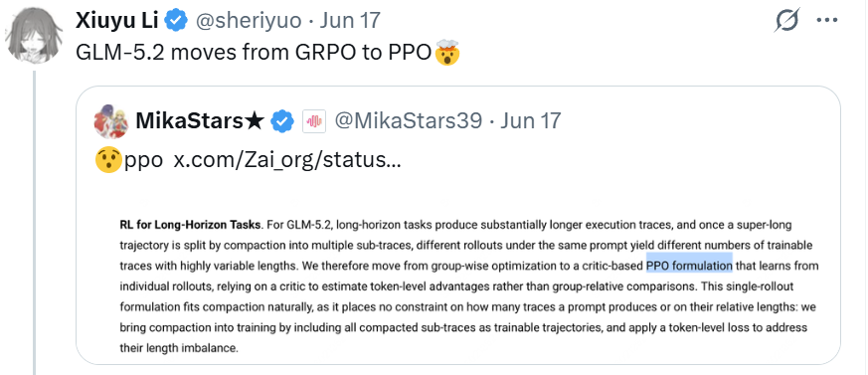Click the surprised face emoji before ppo
The width and height of the screenshot is (868, 375).
(x=108, y=160)
